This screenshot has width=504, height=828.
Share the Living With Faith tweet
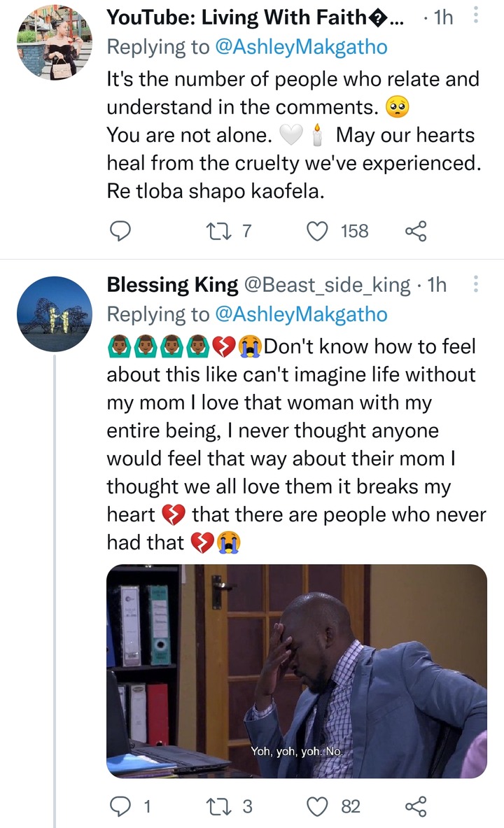(x=416, y=231)
